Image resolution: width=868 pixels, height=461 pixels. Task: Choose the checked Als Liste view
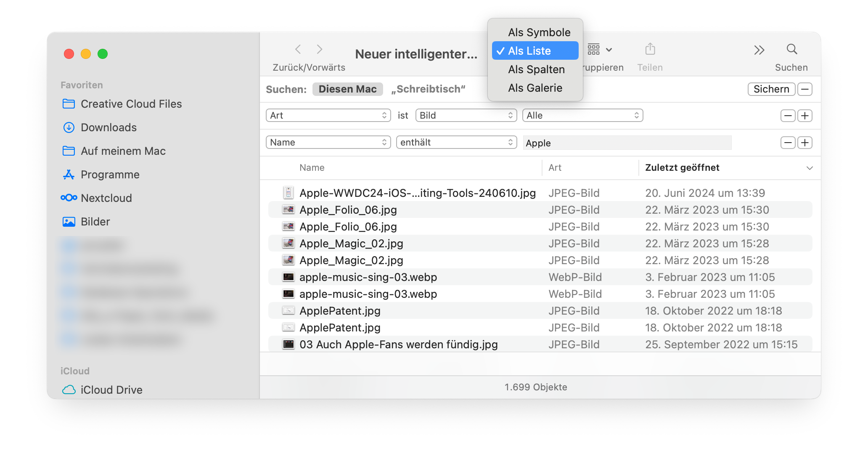[x=535, y=51]
